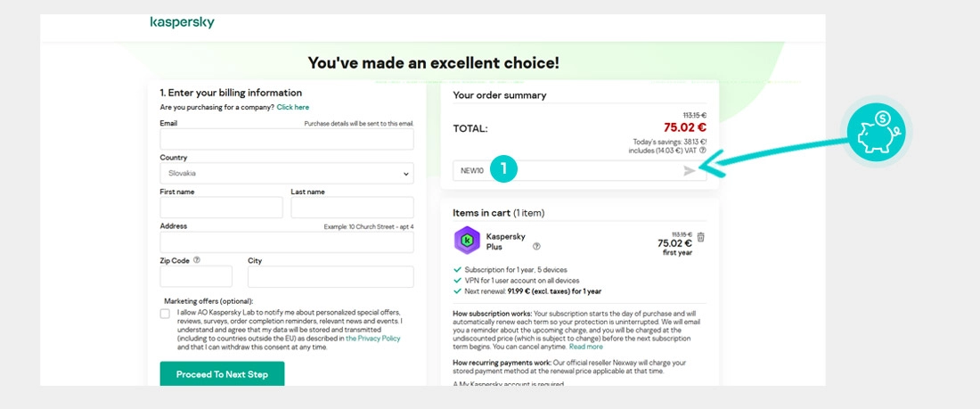Screen dimensions: 980x409
Task: Select the Last name text box
Action: 352,208
